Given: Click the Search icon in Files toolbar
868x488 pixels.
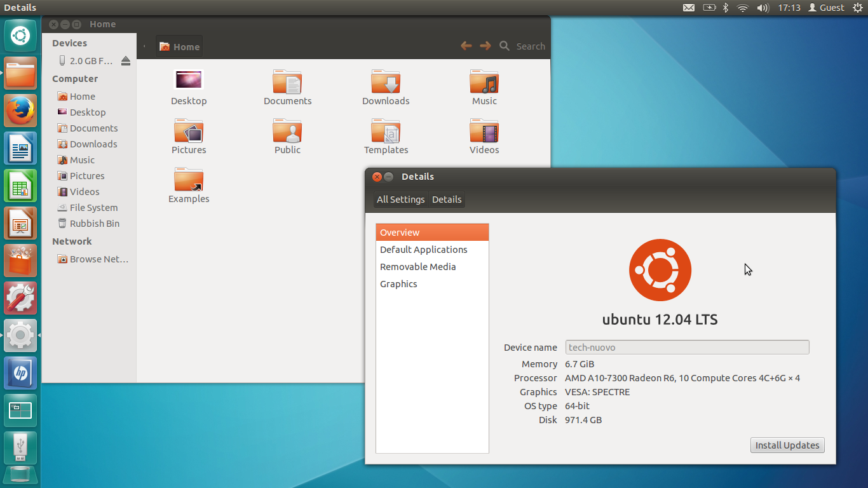Looking at the screenshot, I should click(x=505, y=46).
